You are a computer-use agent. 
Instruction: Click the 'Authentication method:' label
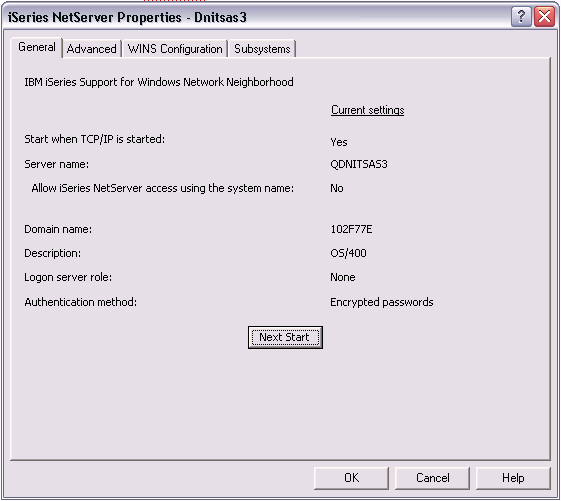pos(81,302)
